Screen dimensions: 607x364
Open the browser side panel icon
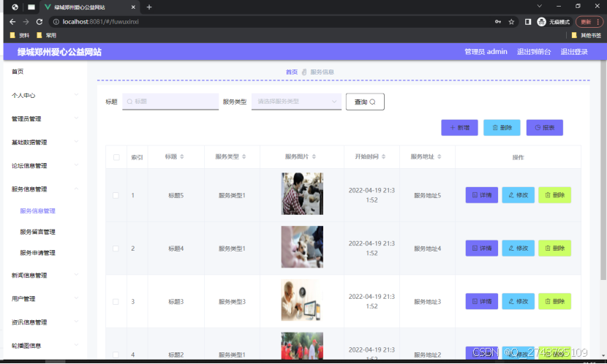coord(527,22)
